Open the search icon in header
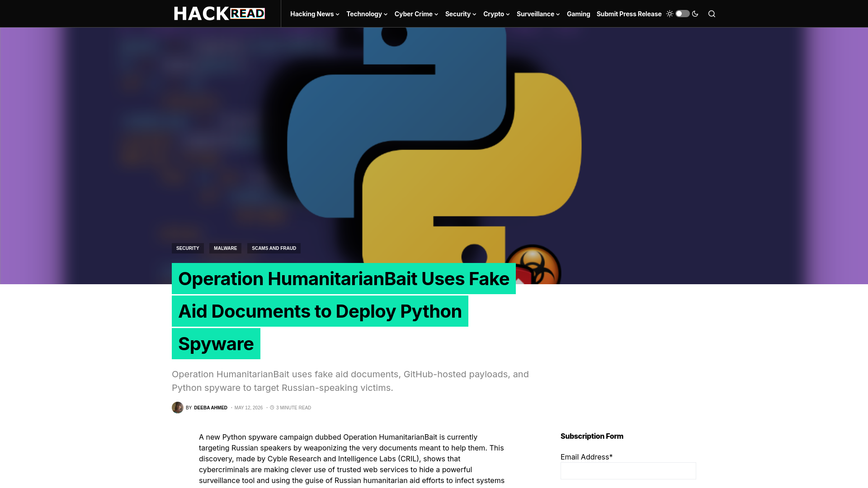Viewport: 868px width, 488px height. tap(712, 14)
